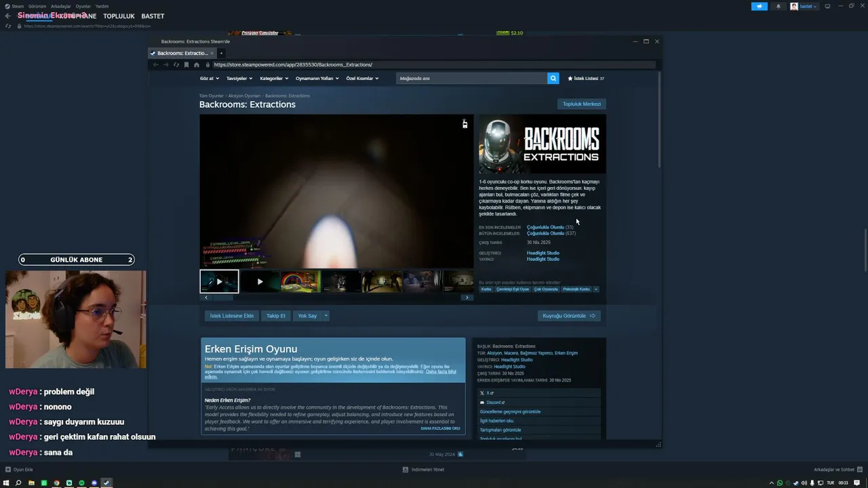
Task: Reload the Backrooms store page in popup
Action: [176, 64]
